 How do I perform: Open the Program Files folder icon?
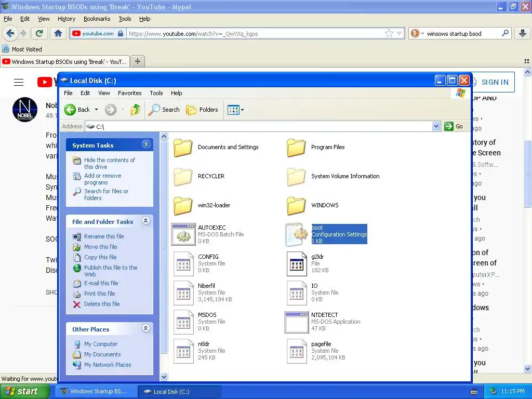click(296, 147)
